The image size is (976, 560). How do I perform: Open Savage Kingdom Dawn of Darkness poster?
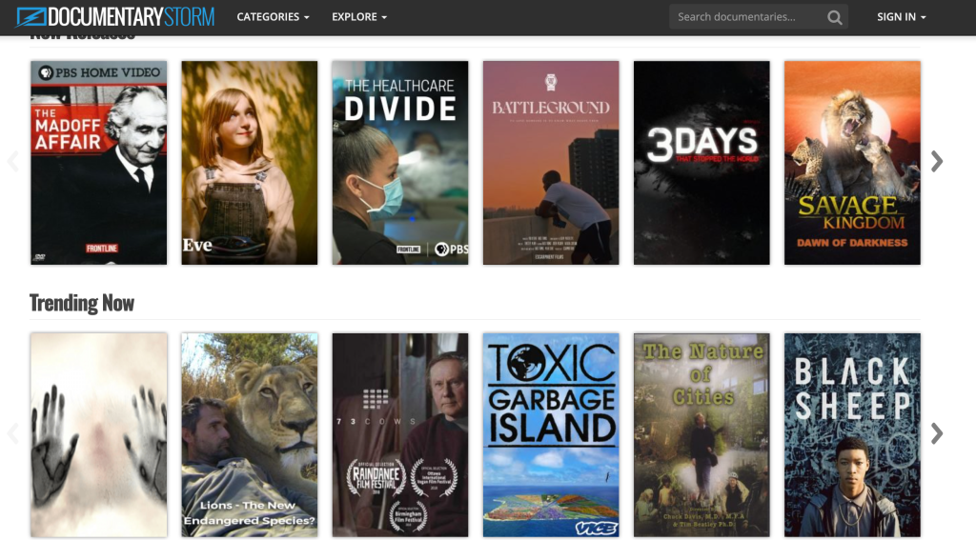pyautogui.click(x=852, y=163)
